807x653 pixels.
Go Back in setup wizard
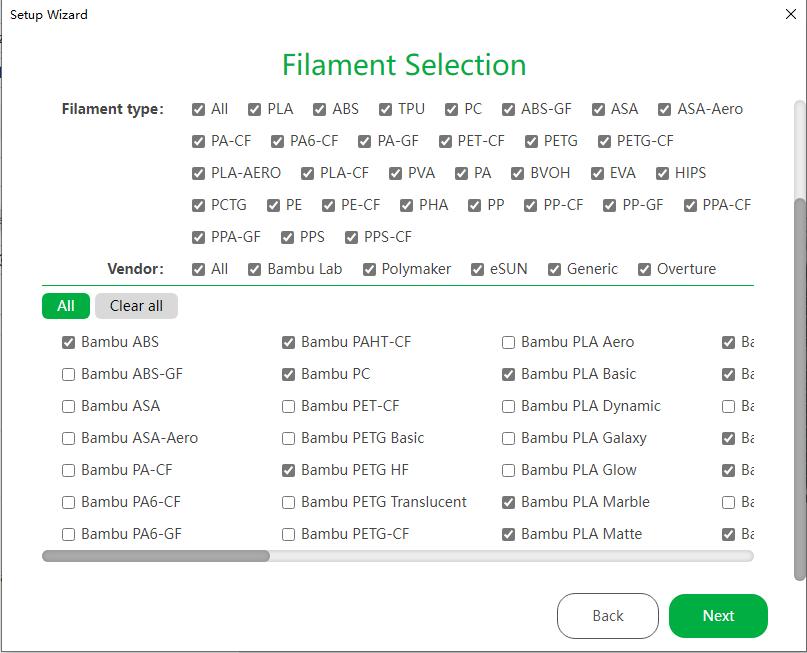(608, 616)
